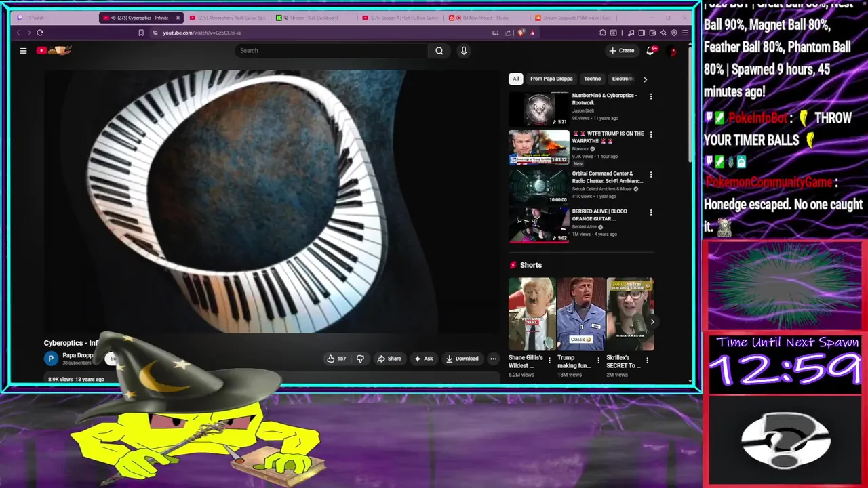
Task: Select the Techno filter chip
Action: click(593, 79)
